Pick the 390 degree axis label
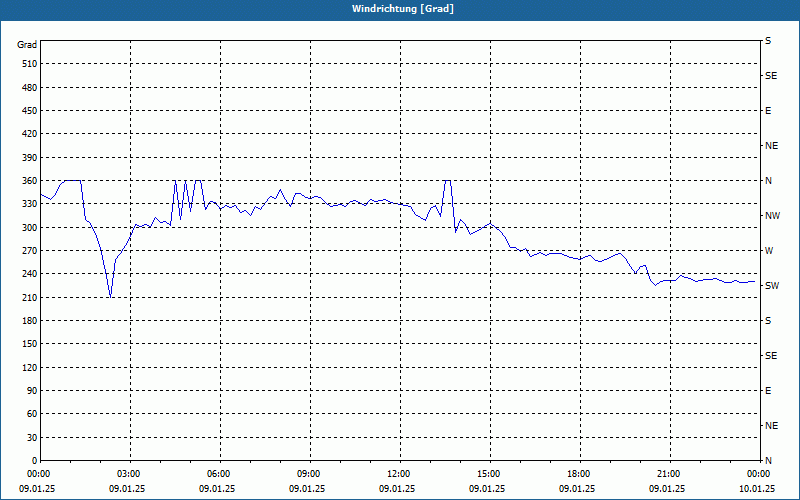This screenshot has width=800, height=500. pyautogui.click(x=31, y=158)
